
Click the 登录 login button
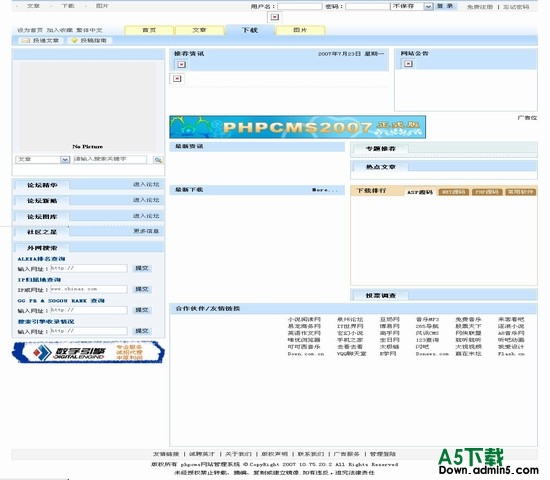click(x=445, y=6)
